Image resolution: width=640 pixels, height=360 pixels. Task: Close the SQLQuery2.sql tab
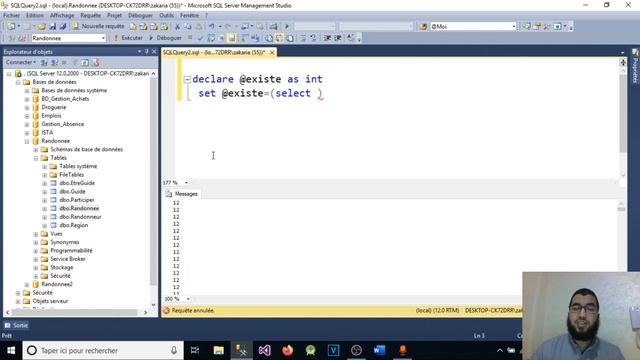(x=272, y=52)
